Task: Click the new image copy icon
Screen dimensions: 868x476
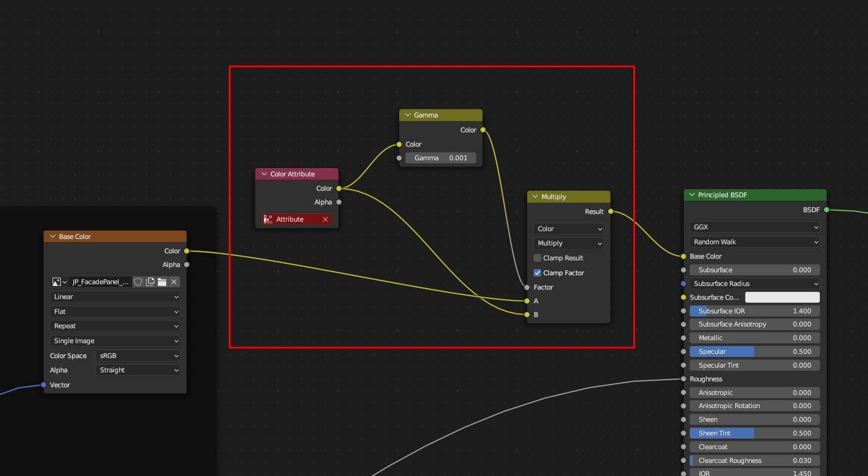Action: (150, 282)
